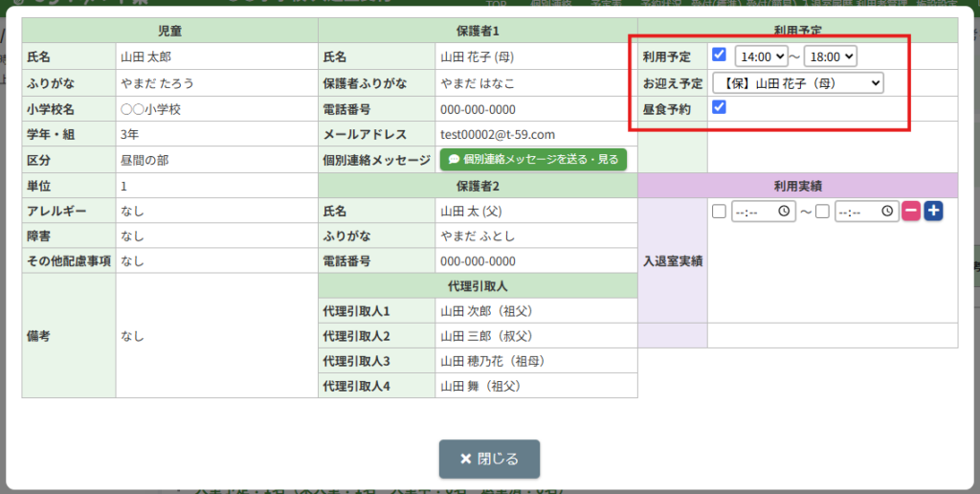
Task: Click the email address test00002@t-59.com
Action: tap(497, 135)
